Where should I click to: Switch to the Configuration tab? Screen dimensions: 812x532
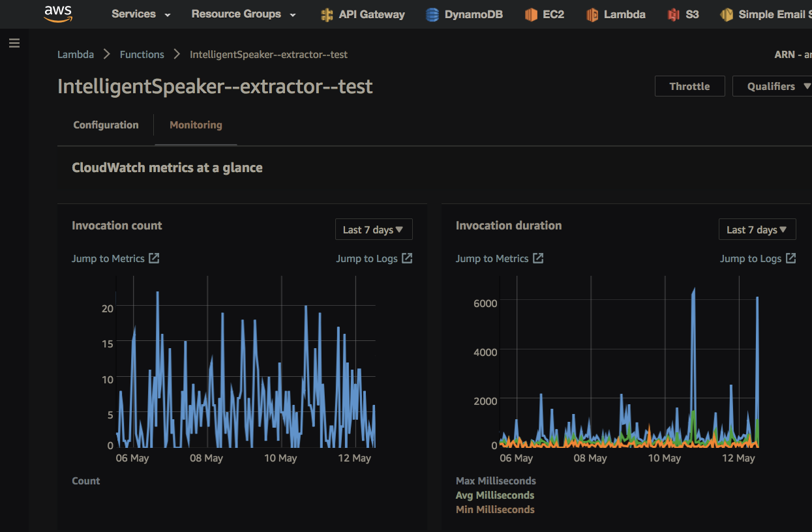point(106,125)
